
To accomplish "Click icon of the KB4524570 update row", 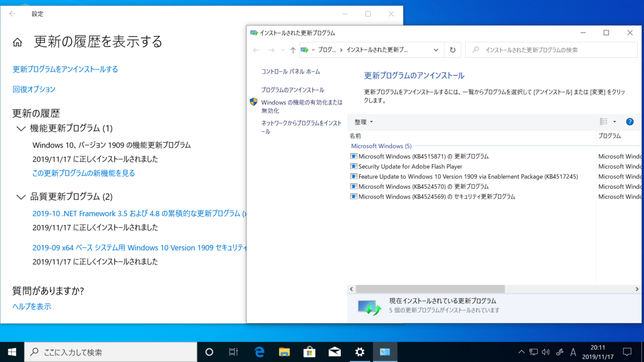I will 354,186.
